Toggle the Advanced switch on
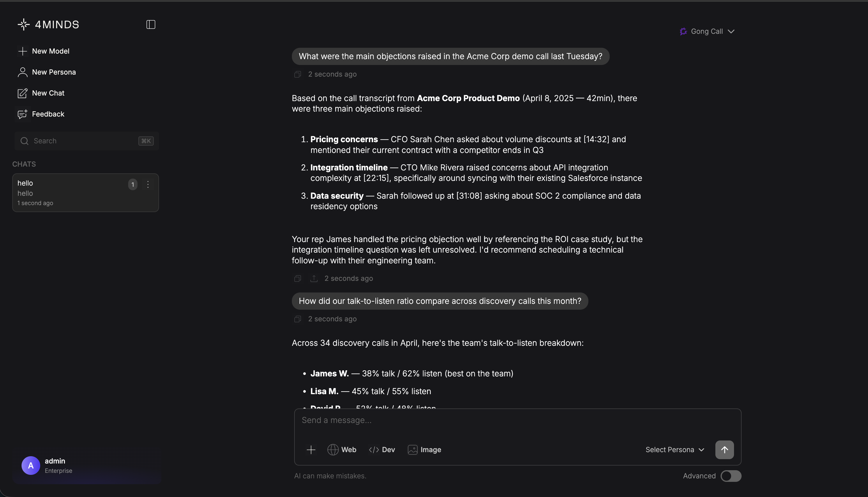Viewport: 868px width, 497px height. [x=731, y=476]
